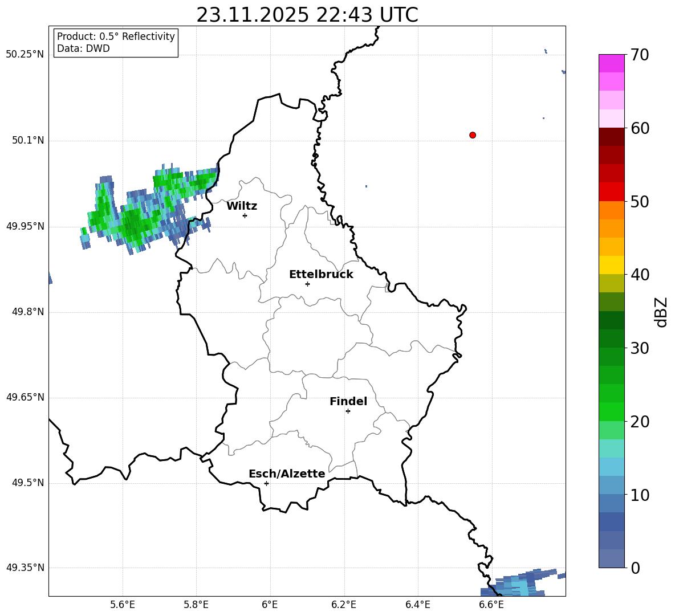
Task: Click the 6.6°E longitude label
Action: tap(491, 605)
